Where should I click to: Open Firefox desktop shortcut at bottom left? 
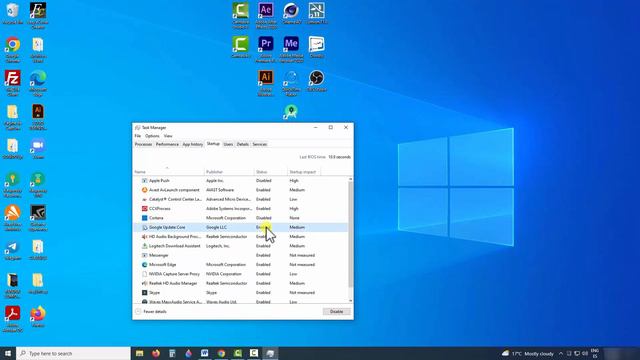coord(38,316)
